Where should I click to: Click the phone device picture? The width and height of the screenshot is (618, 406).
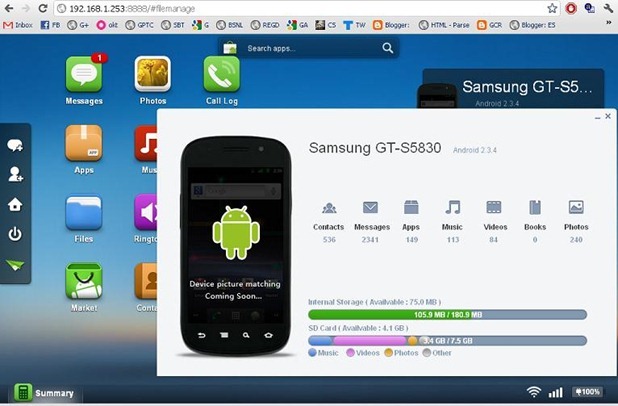[236, 246]
